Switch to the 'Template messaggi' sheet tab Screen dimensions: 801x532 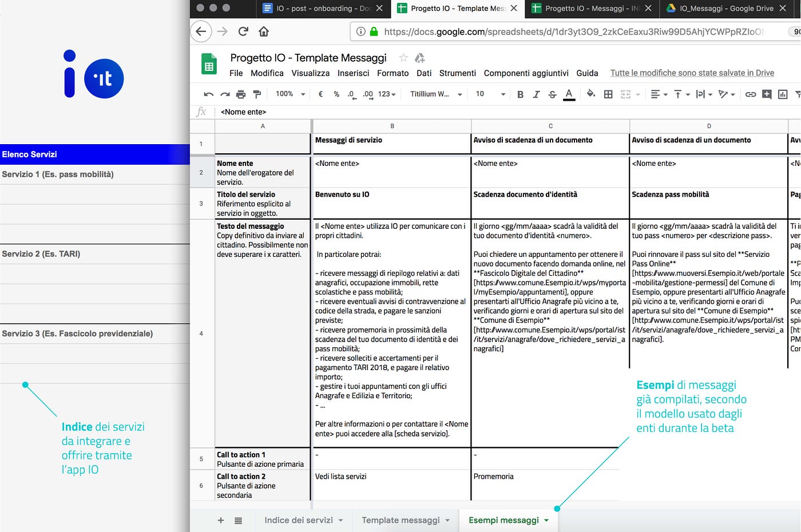coord(406,521)
